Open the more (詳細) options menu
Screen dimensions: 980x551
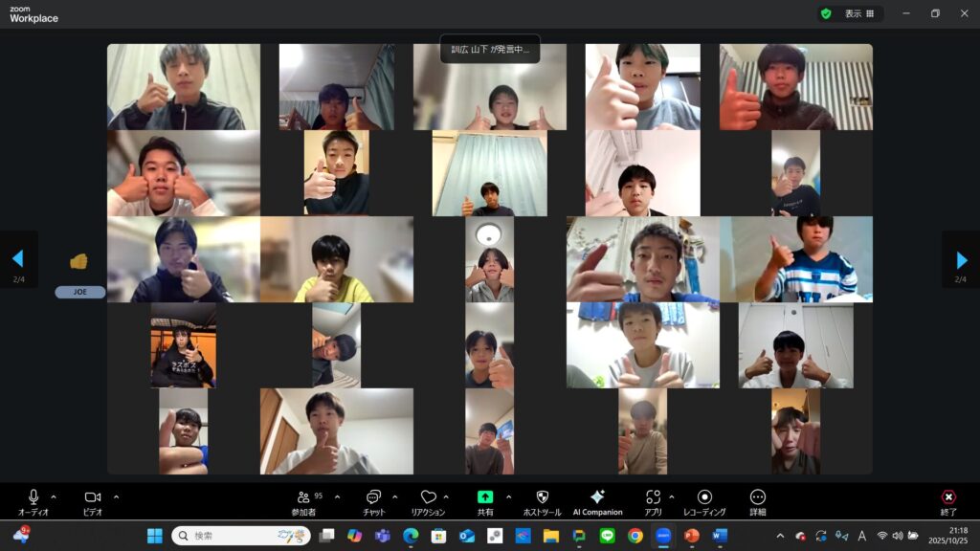(x=758, y=497)
